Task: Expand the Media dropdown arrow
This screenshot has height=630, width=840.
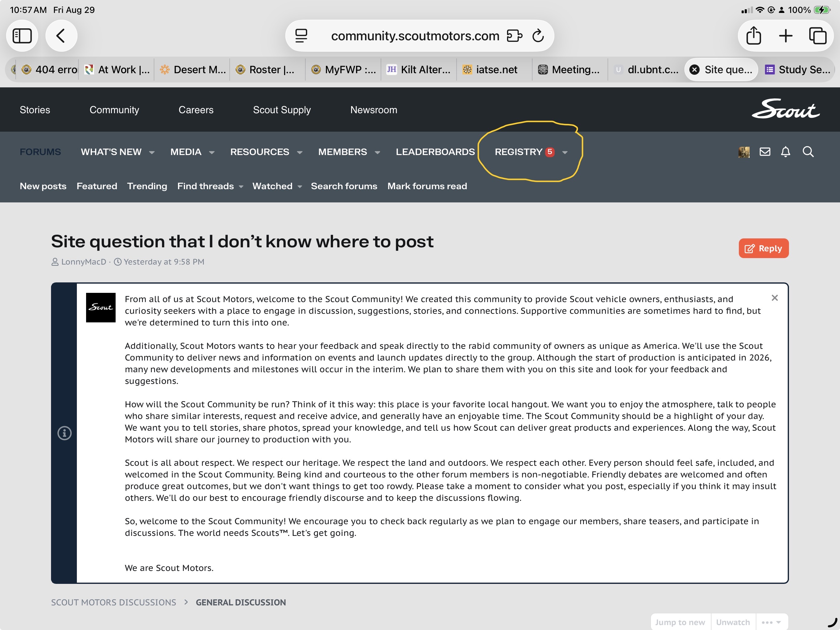Action: 212,152
